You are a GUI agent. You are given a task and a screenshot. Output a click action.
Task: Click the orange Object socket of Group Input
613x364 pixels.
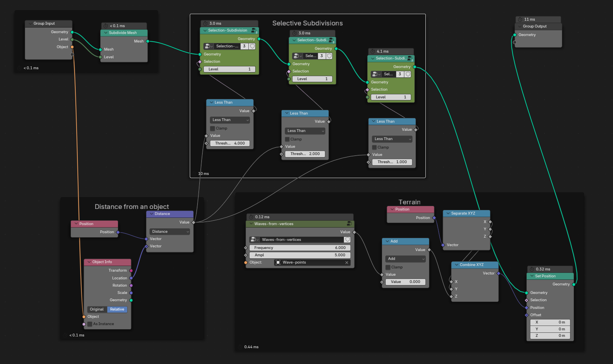[x=72, y=47]
